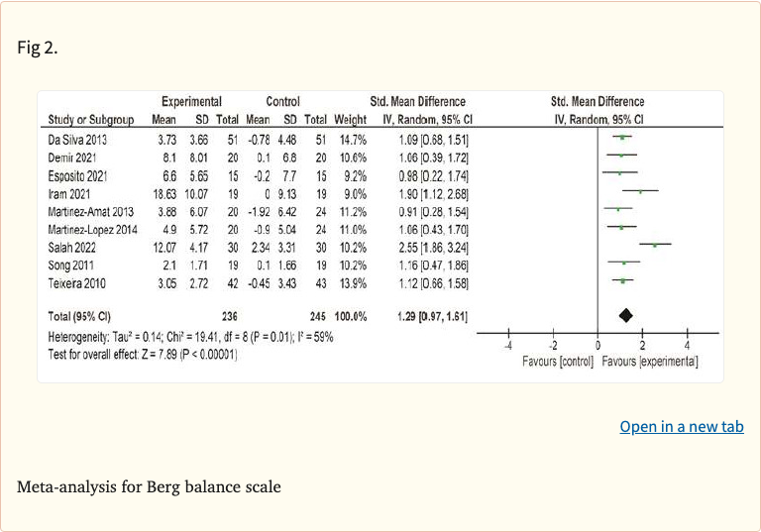Click the "Fig 2." figure label

tap(38, 47)
